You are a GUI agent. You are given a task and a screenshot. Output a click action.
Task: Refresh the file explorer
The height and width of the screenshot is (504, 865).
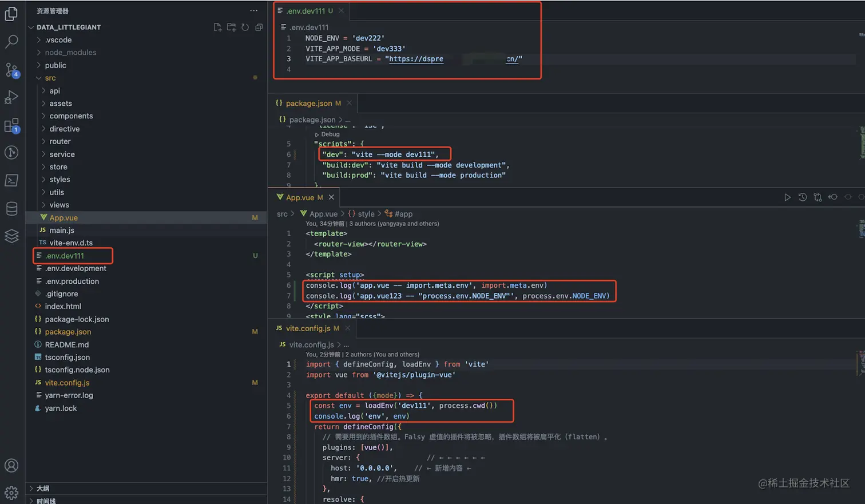point(245,27)
